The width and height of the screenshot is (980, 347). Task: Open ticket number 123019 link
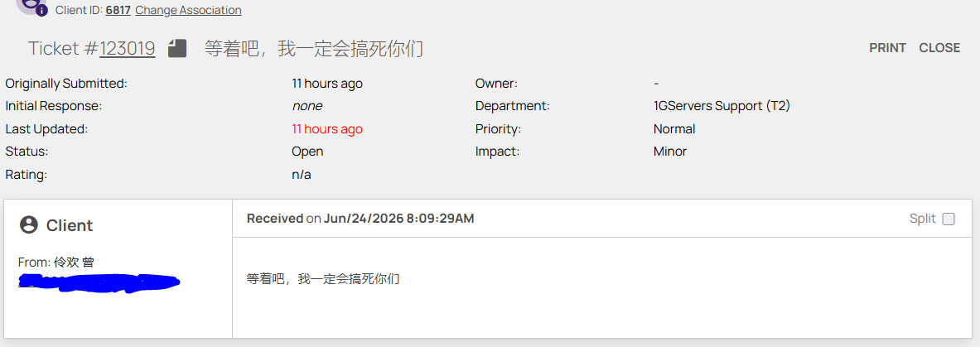(x=128, y=48)
